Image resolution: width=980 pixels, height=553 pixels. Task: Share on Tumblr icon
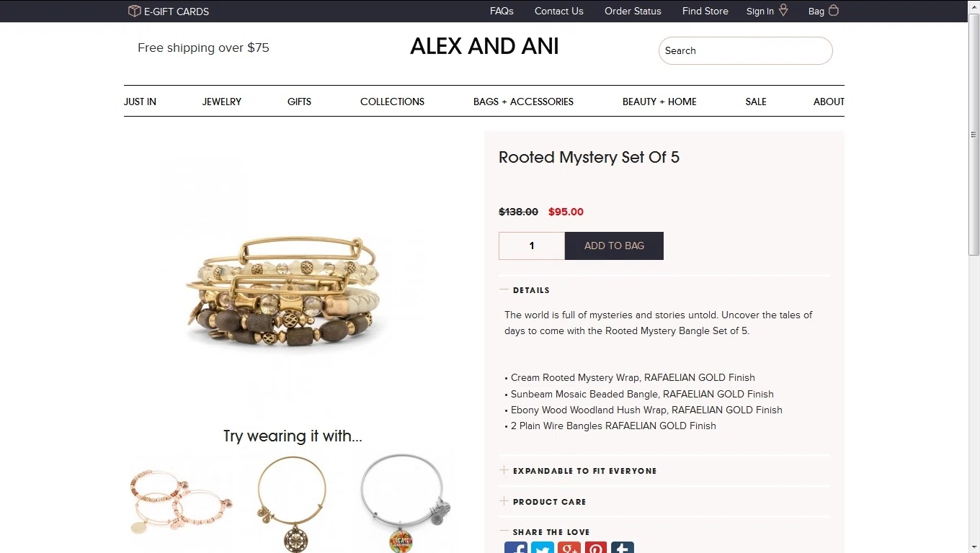[623, 547]
